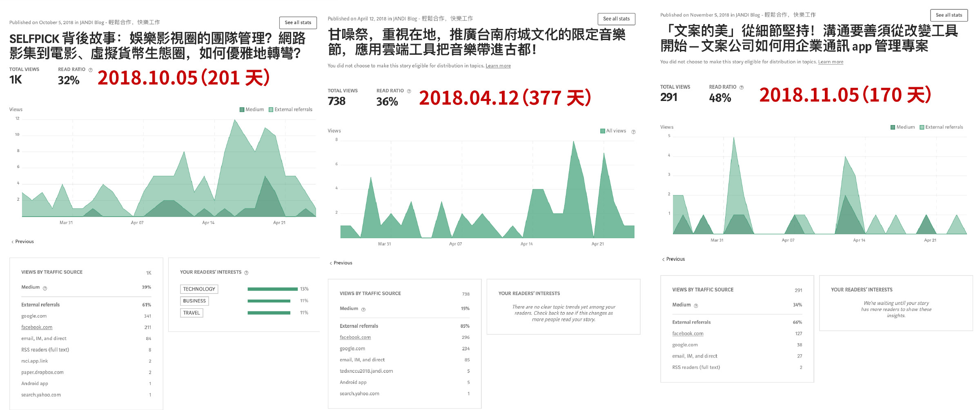This screenshot has width=980, height=410.
Task: Toggle External referrals legend in SELFPICK chart
Action: 290,110
